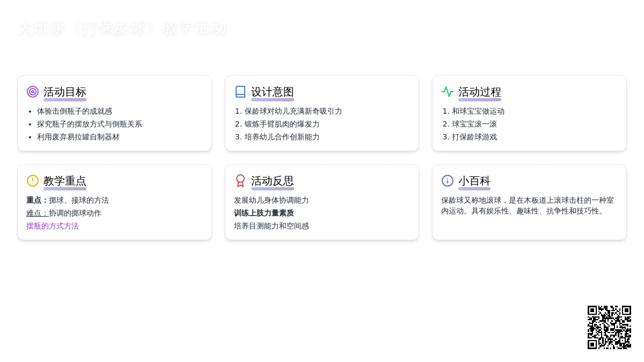Click the QR code image
Image resolution: width=644 pixels, height=362 pixels.
click(609, 327)
